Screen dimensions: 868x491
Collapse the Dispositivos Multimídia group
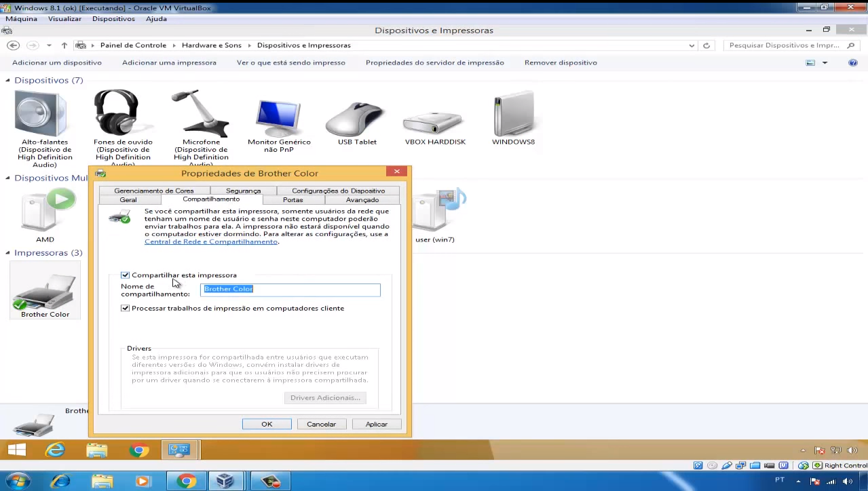tap(8, 178)
